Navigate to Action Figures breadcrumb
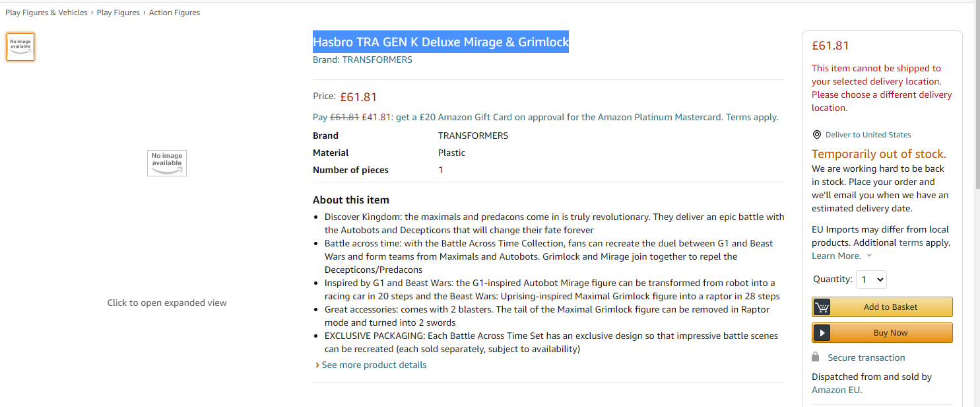 tap(174, 13)
